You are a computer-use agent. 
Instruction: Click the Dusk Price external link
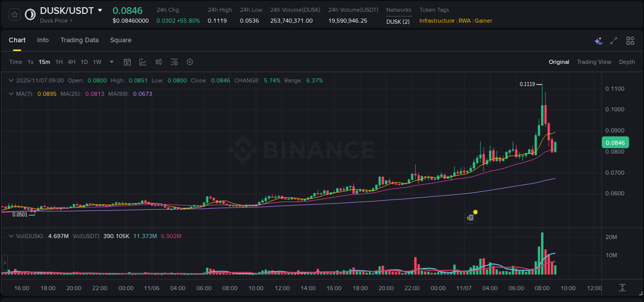click(x=55, y=21)
